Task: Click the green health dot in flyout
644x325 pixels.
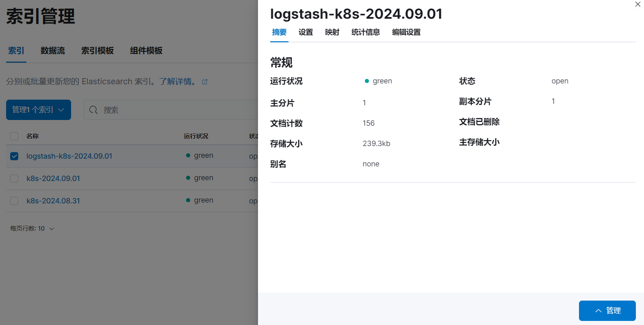Action: (366, 81)
